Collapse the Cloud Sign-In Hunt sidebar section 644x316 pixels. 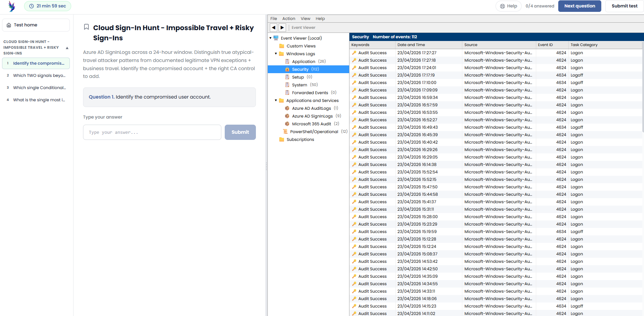[x=67, y=48]
